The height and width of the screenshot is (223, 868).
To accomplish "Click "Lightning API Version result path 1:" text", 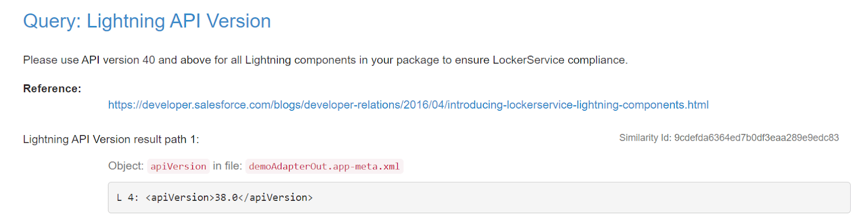I will coord(111,139).
